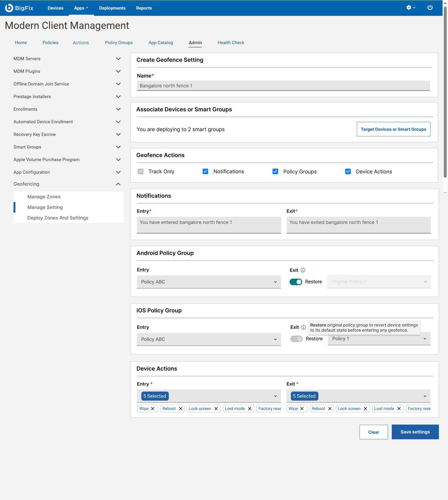
Task: Remove Reboot chip from Exit actions
Action: 330,408
